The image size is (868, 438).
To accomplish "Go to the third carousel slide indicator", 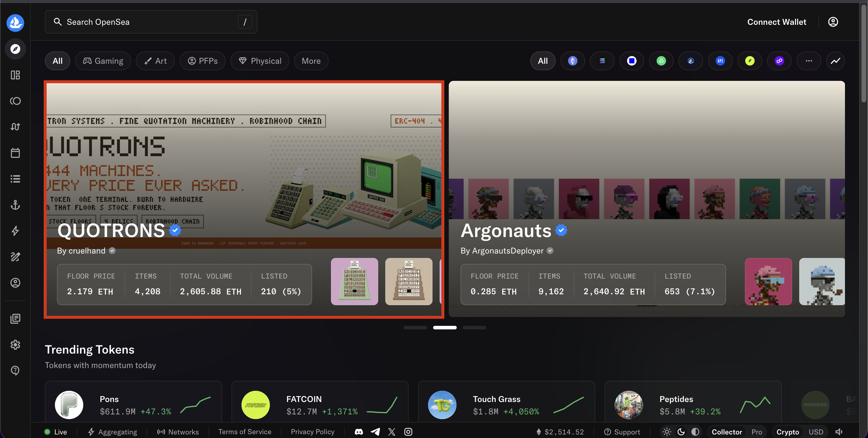I will tap(474, 328).
